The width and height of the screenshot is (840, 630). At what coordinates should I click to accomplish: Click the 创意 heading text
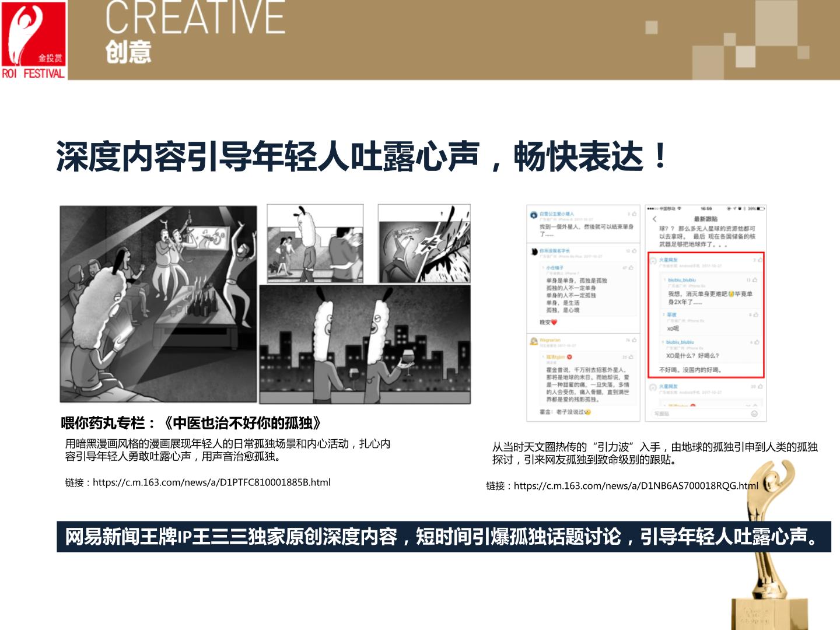click(x=128, y=52)
